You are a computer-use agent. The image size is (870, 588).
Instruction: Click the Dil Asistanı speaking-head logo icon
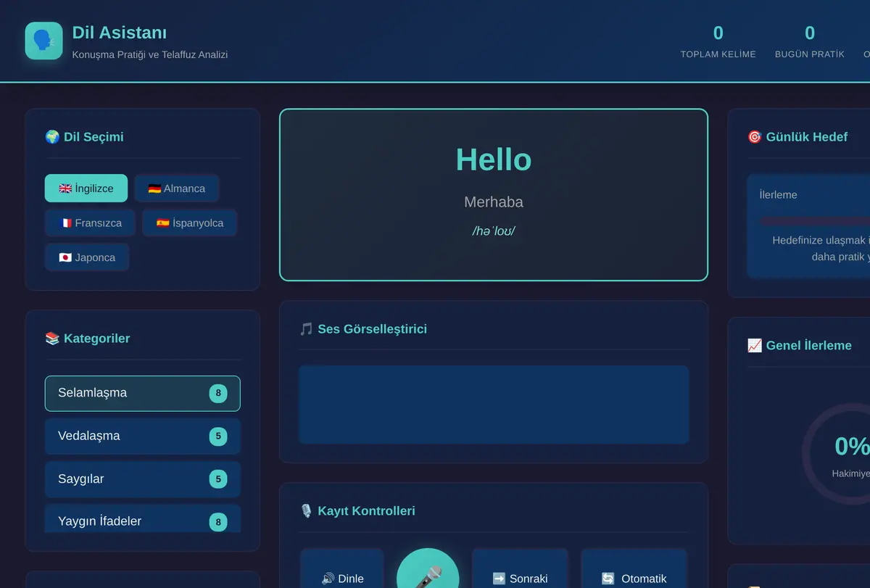(x=43, y=41)
